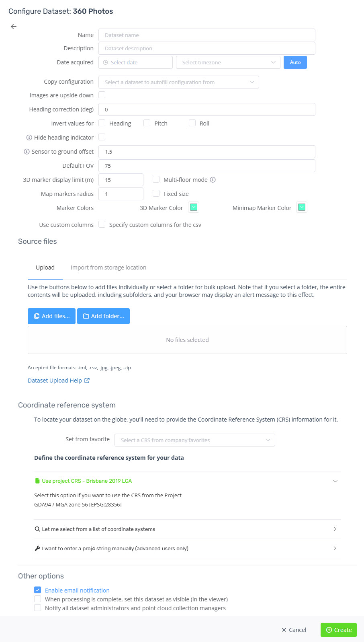Click the Multi-floor mode info icon
The image size is (364, 642).
pos(213,180)
